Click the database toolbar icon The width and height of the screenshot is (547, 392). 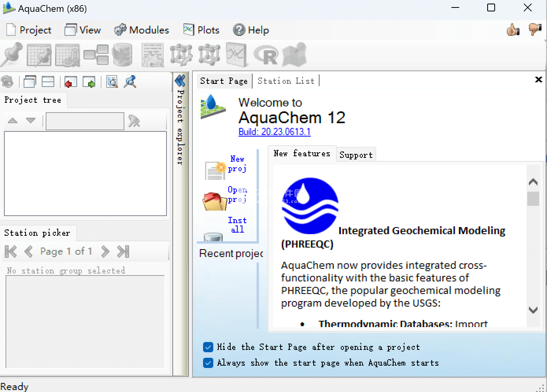tap(122, 55)
